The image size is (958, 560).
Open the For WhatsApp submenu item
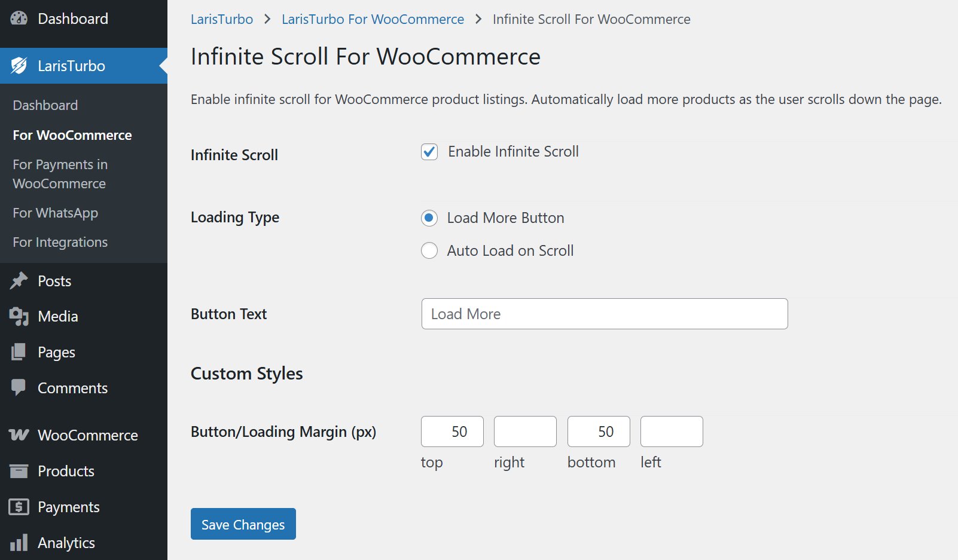[x=55, y=213]
